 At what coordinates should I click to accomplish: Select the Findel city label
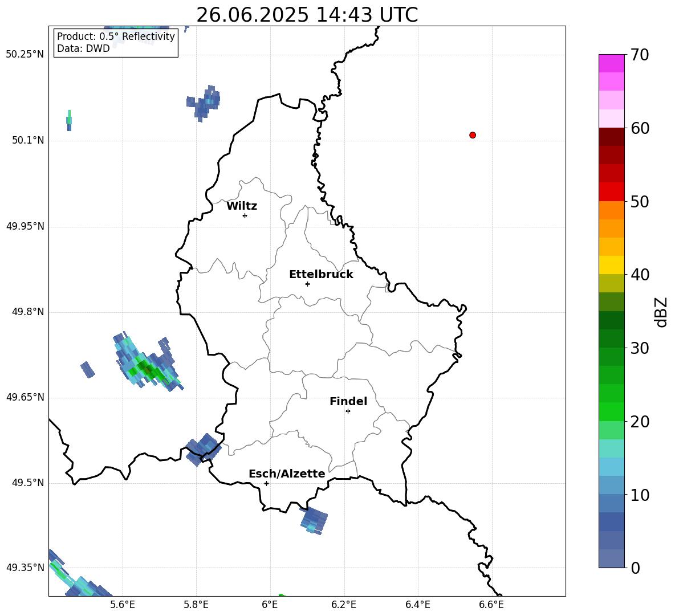pos(348,401)
